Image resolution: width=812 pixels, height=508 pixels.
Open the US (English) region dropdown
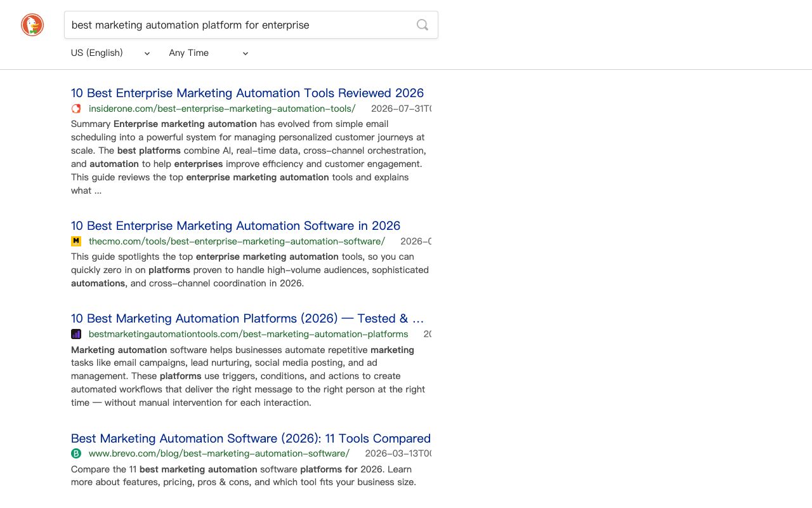click(110, 53)
